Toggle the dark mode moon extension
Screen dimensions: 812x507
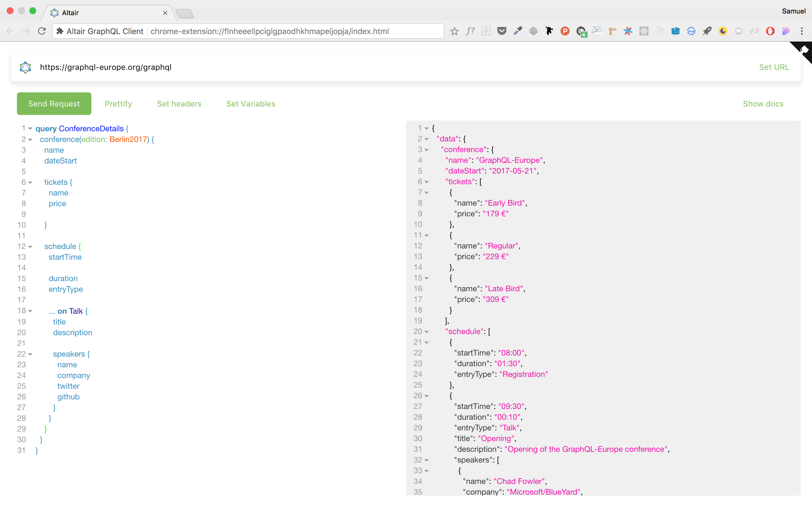pyautogui.click(x=723, y=31)
